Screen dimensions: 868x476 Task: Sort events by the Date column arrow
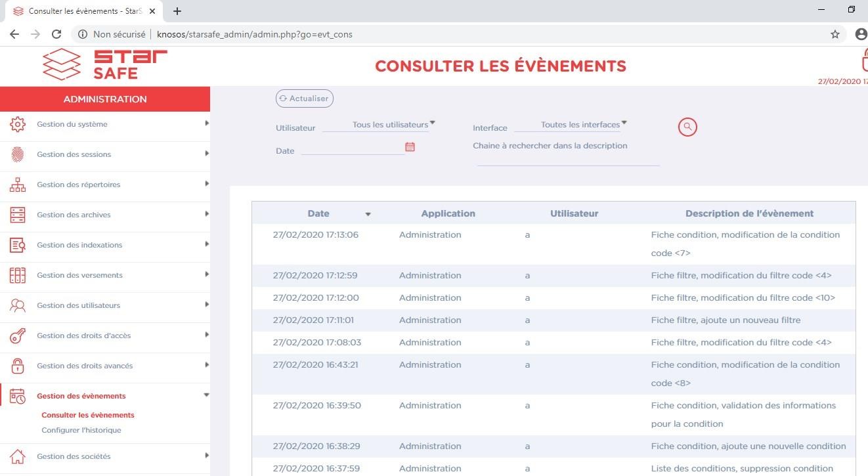tap(368, 214)
